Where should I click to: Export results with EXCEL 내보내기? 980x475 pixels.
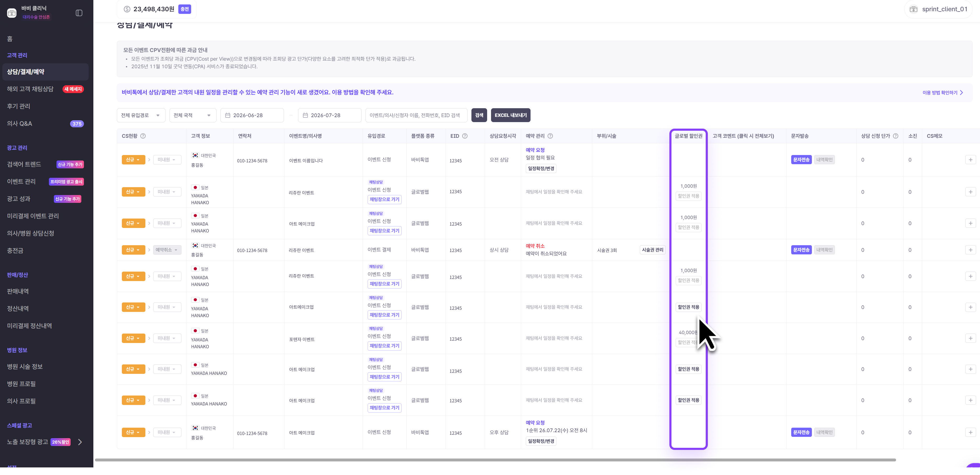click(511, 115)
